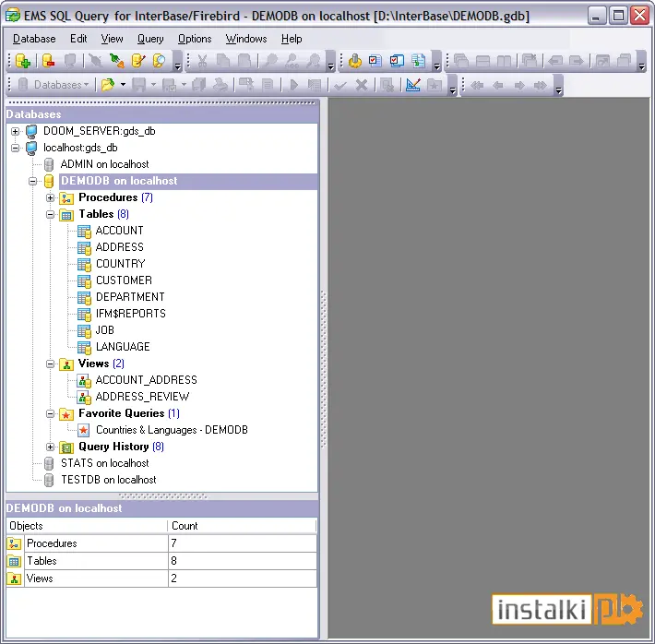Select the COUNTRY table
The height and width of the screenshot is (644, 655).
[120, 264]
